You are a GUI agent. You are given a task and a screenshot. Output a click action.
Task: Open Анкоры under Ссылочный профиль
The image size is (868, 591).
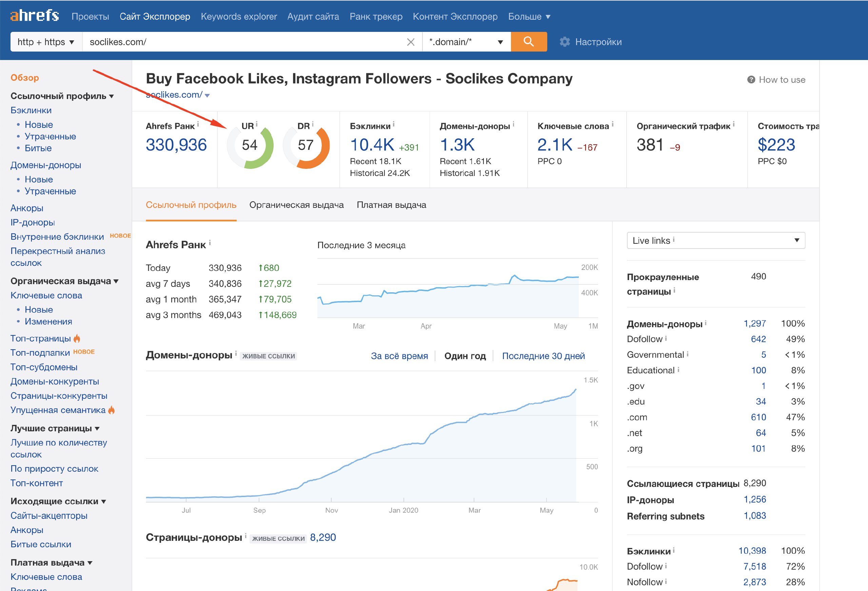(x=27, y=208)
